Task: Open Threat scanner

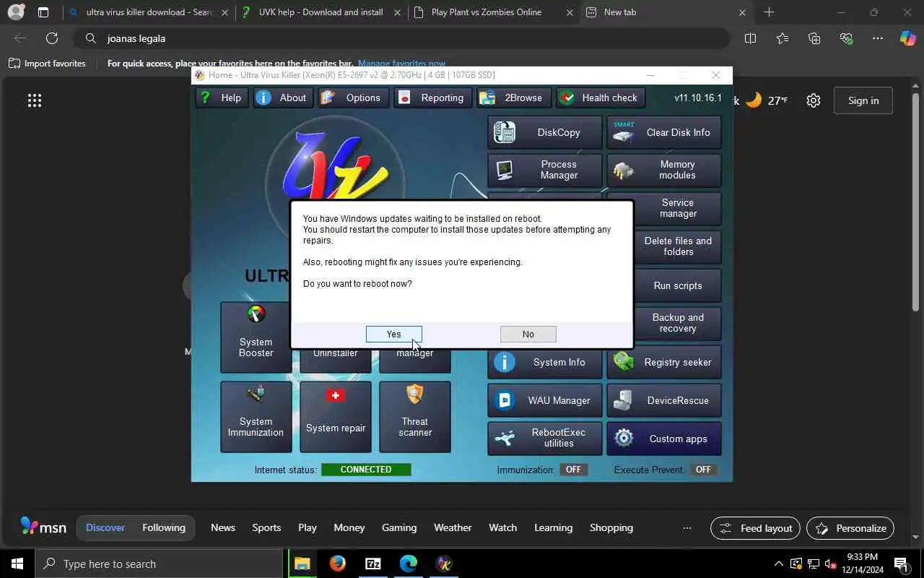Action: pos(414,417)
